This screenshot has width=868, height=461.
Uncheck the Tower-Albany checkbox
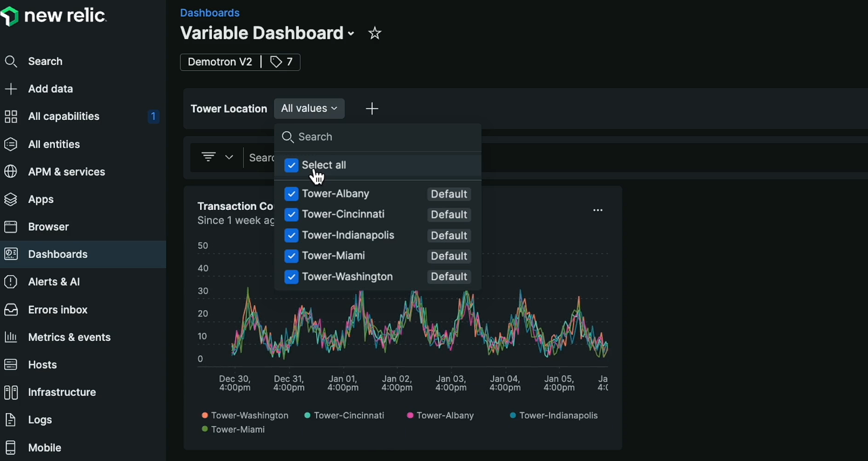pos(291,194)
